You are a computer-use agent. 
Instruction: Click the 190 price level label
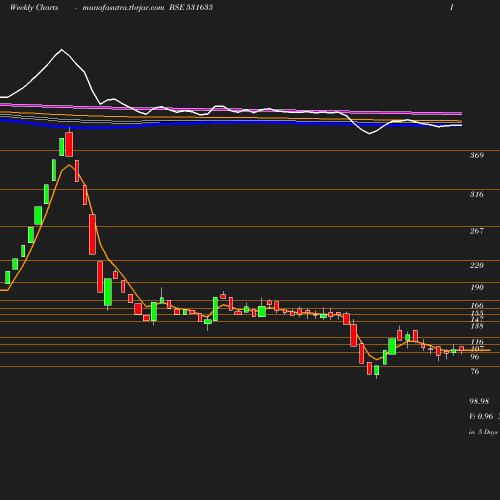(477, 287)
